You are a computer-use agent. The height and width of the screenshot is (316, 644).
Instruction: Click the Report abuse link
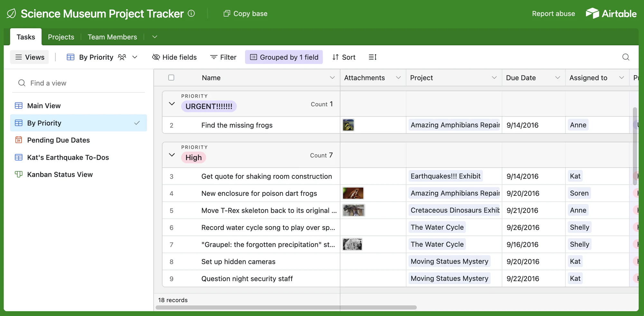tap(553, 14)
